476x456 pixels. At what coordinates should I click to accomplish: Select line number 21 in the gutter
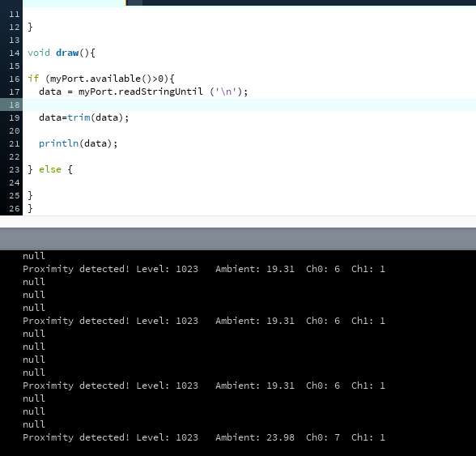pos(15,143)
